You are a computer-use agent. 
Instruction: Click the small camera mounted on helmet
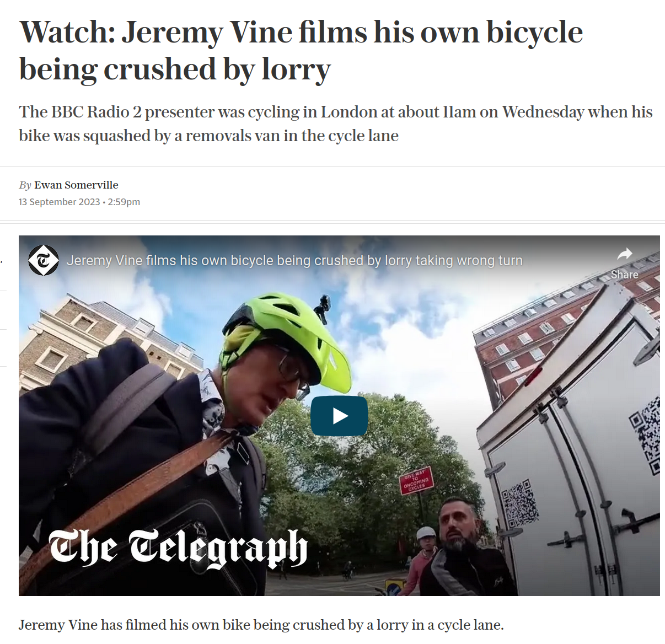coord(322,308)
